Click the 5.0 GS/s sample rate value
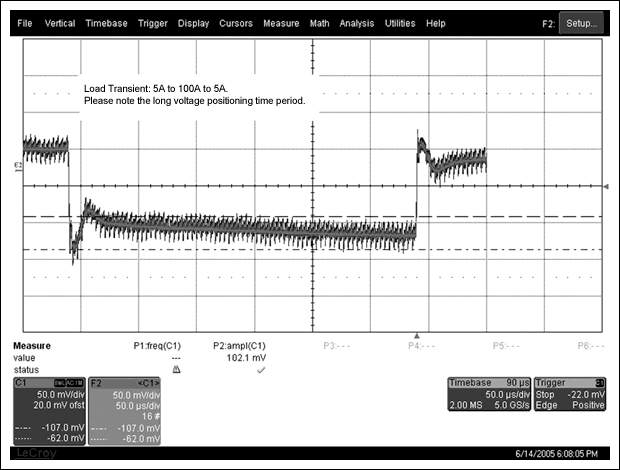Viewport: 620px width, 470px height. point(512,405)
